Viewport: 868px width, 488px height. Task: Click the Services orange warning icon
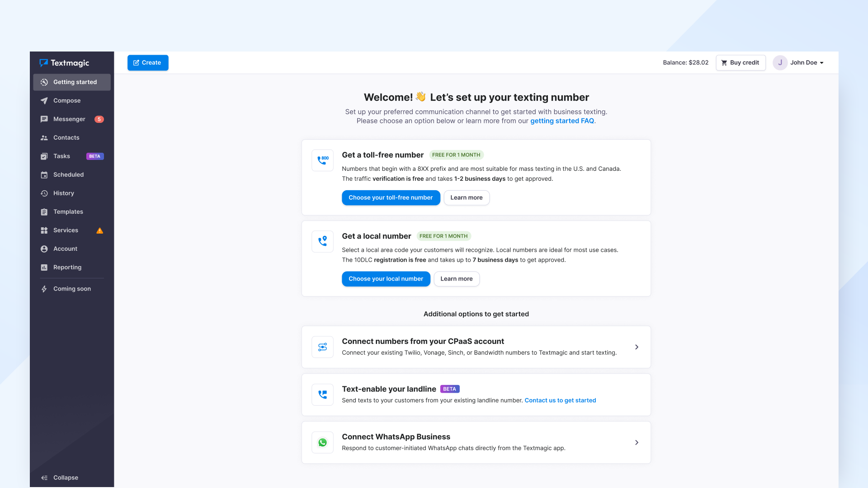pos(100,230)
